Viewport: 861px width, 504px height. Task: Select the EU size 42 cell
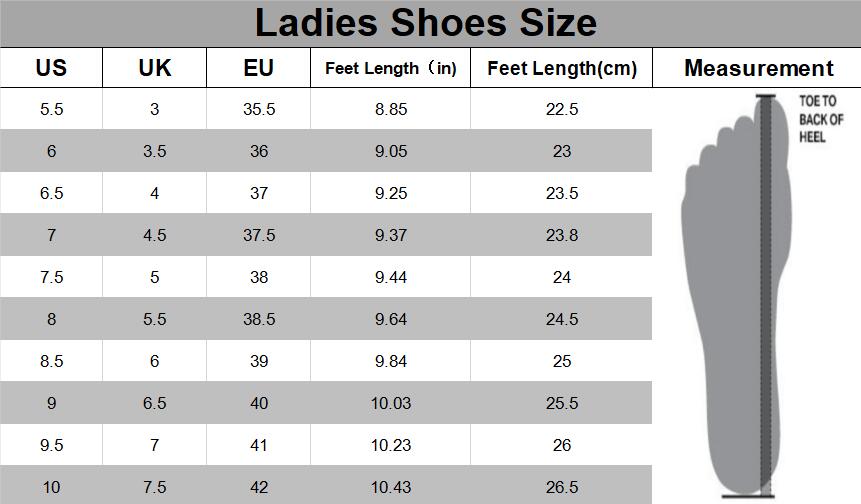click(x=258, y=487)
